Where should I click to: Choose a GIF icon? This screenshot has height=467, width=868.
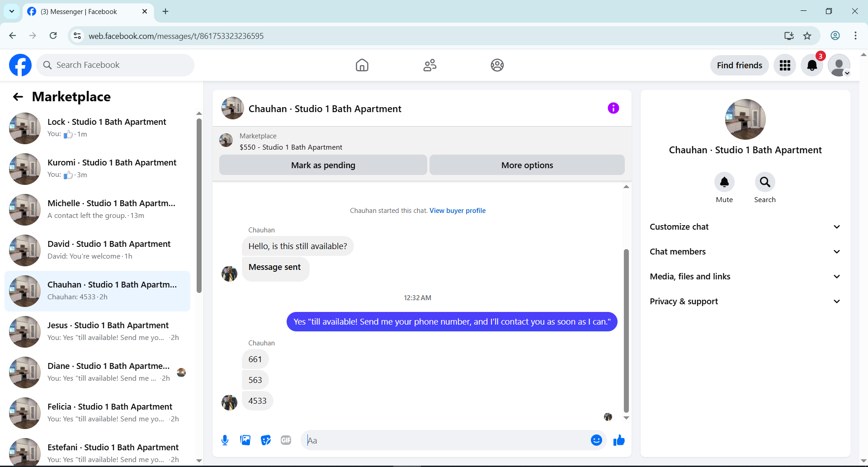tap(286, 440)
